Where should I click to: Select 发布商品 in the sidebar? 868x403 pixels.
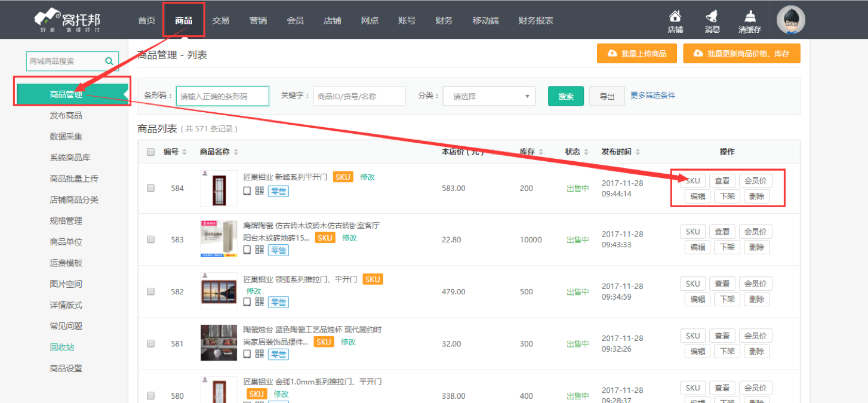pos(66,115)
